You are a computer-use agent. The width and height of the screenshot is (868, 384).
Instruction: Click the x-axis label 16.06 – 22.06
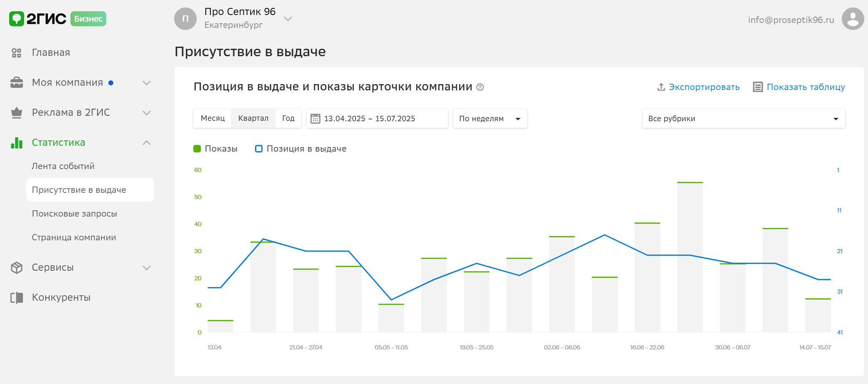click(x=647, y=347)
